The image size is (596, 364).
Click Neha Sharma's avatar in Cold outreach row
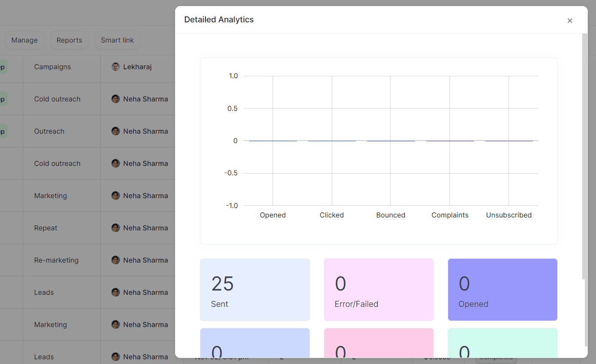pyautogui.click(x=115, y=99)
